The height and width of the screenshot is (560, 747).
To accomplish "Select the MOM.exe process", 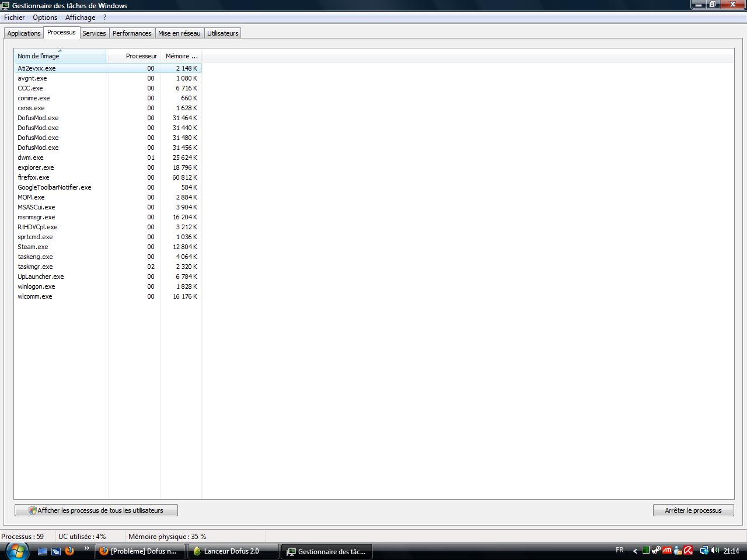I will [108, 197].
